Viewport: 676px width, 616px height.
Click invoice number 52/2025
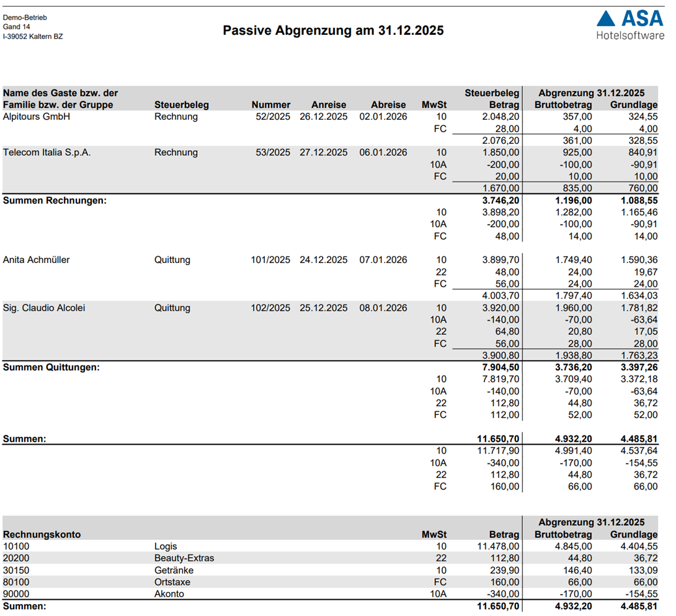coord(273,117)
